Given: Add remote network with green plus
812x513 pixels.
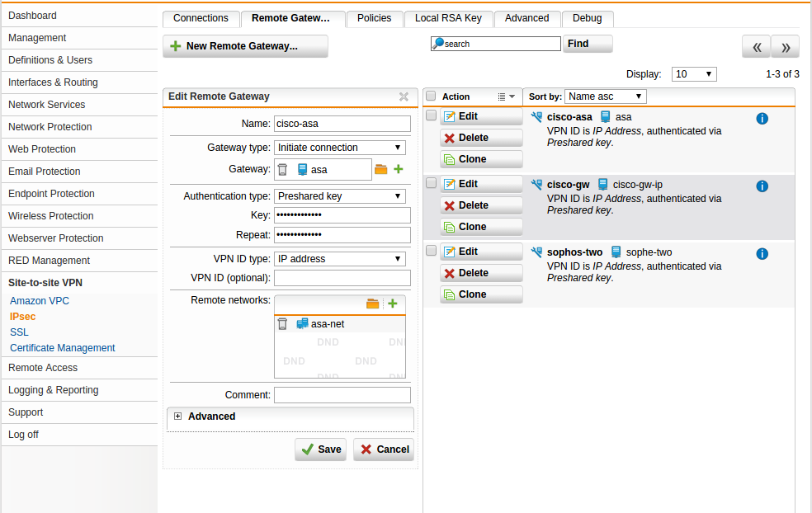Looking at the screenshot, I should [x=393, y=304].
